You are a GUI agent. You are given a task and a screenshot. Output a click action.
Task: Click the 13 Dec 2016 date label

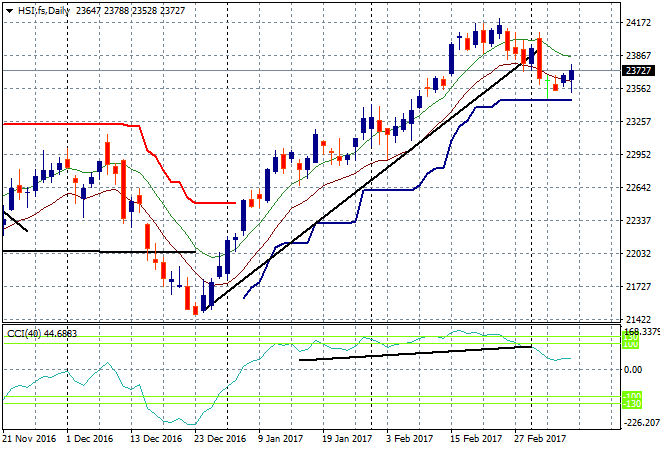[156, 439]
